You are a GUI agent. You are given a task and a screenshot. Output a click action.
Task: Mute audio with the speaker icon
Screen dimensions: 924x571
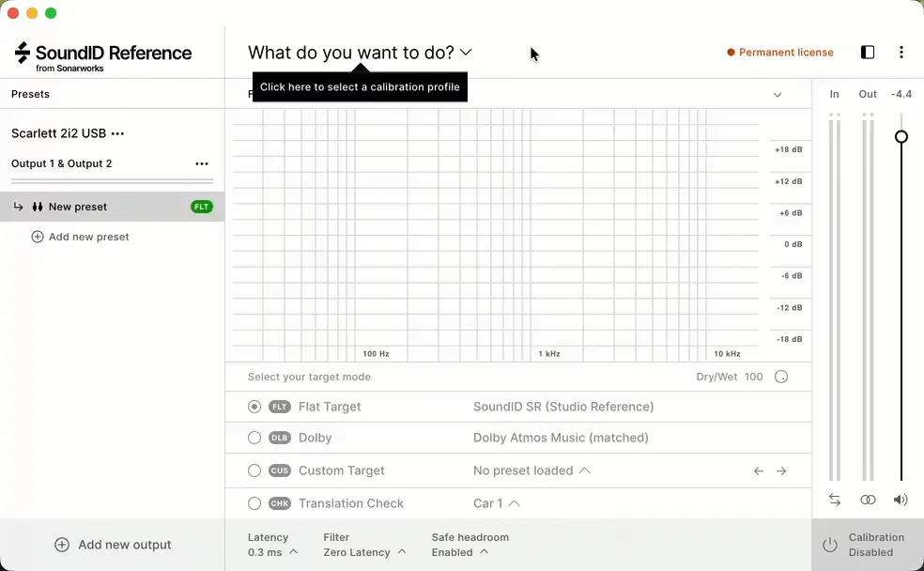(900, 500)
